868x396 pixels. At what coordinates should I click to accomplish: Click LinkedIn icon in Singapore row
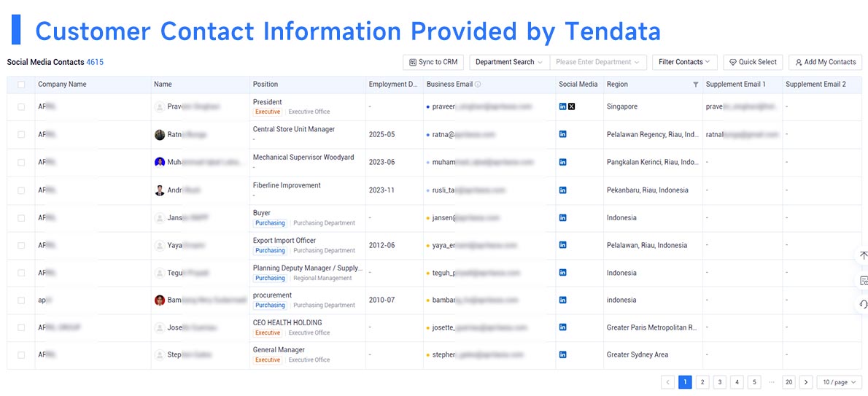coord(563,106)
